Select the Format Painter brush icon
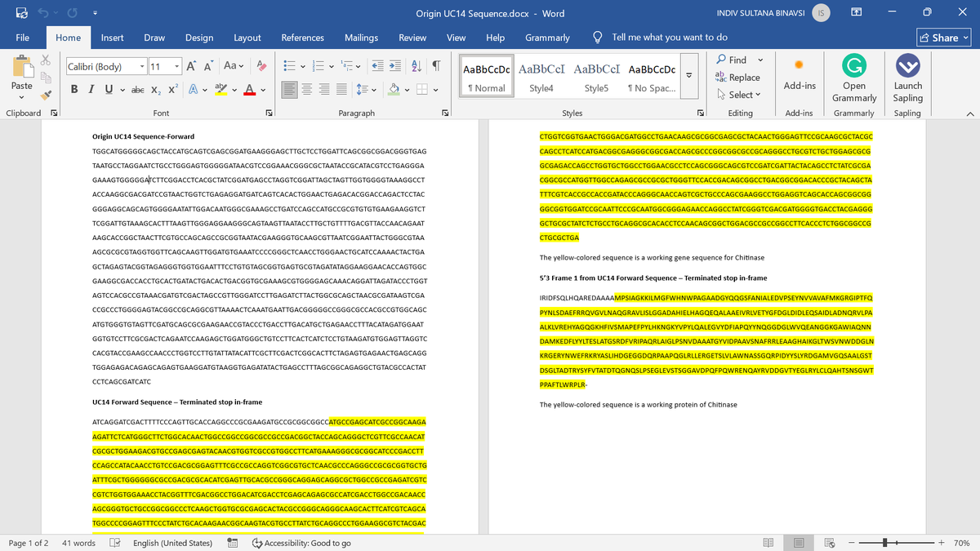The image size is (980, 551). pos(46,95)
